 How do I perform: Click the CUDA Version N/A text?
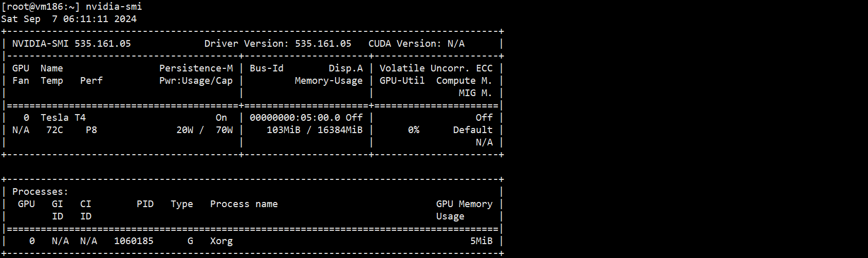click(416, 44)
